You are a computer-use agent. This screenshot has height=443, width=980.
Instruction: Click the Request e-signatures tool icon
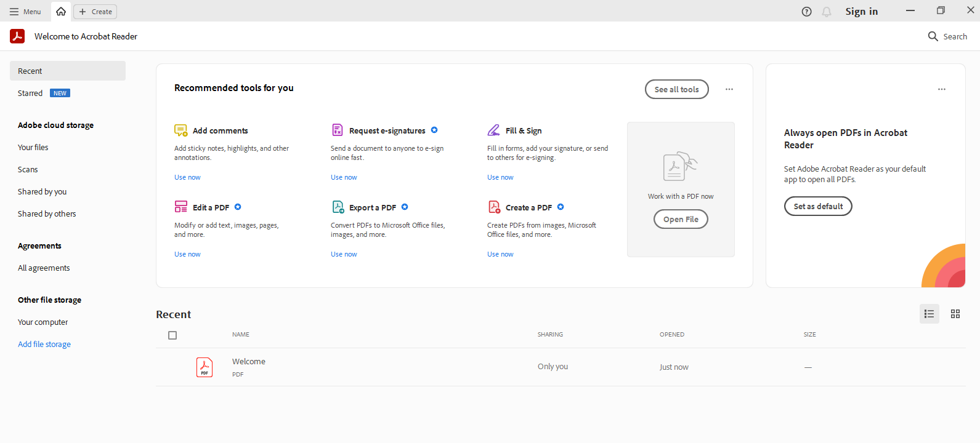pyautogui.click(x=338, y=130)
